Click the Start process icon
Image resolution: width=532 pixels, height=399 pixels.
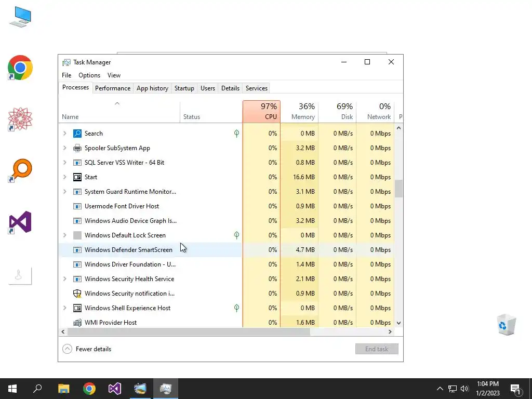(x=77, y=177)
